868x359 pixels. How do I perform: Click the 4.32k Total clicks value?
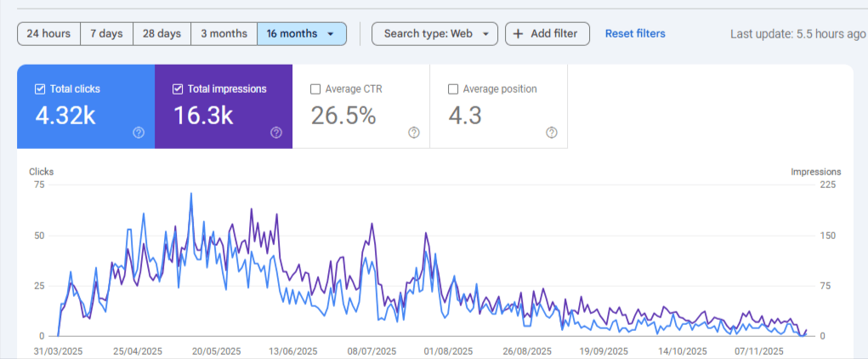pos(65,116)
